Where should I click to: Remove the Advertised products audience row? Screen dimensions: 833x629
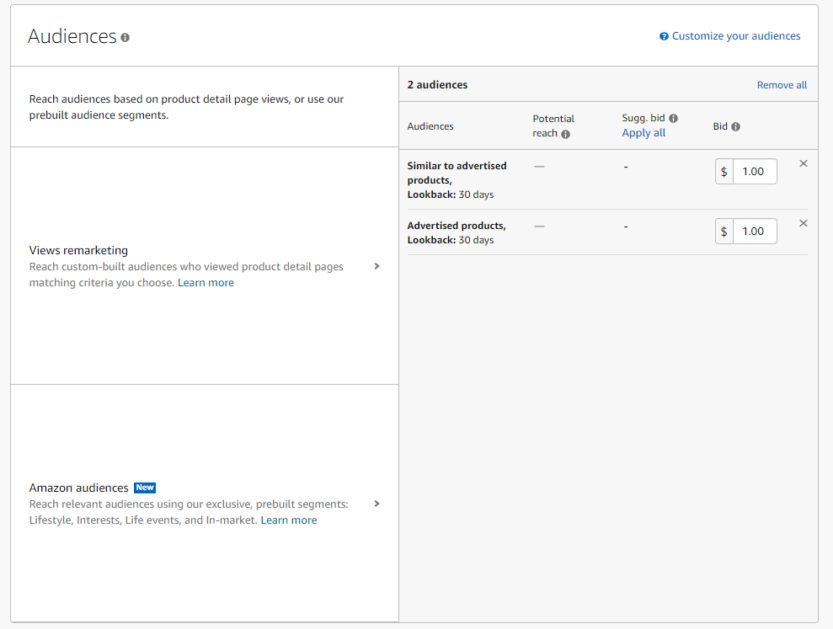tap(803, 223)
